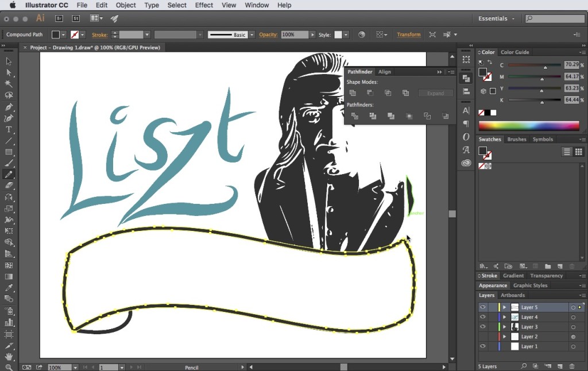588x371 pixels.
Task: Select the Eraser tool
Action: coord(9,185)
